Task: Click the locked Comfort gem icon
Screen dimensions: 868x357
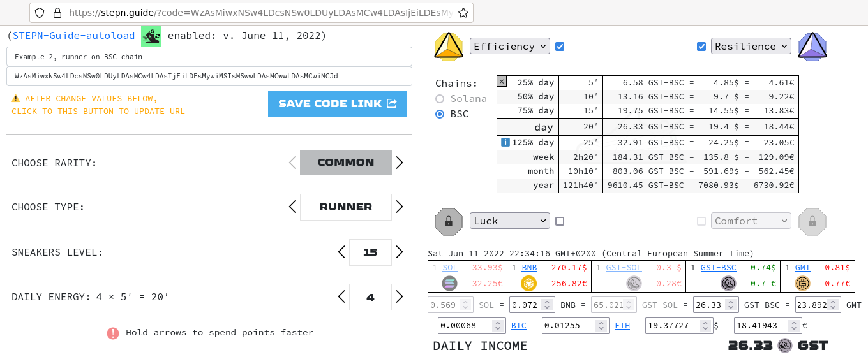Action: click(x=812, y=221)
